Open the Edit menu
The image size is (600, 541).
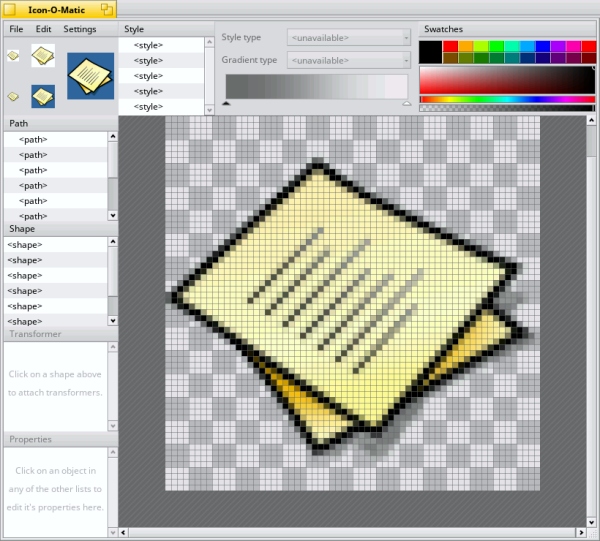[44, 29]
